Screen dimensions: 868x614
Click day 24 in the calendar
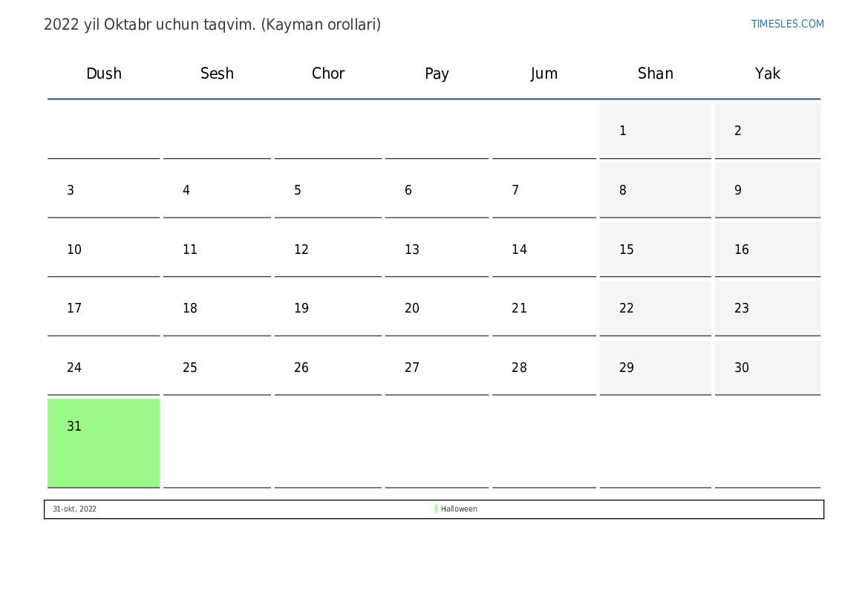click(x=103, y=367)
